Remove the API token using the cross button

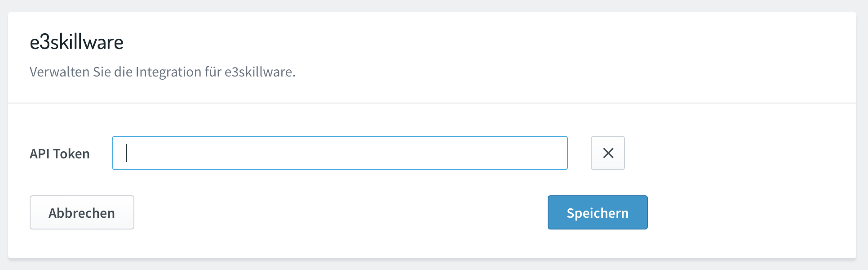607,153
